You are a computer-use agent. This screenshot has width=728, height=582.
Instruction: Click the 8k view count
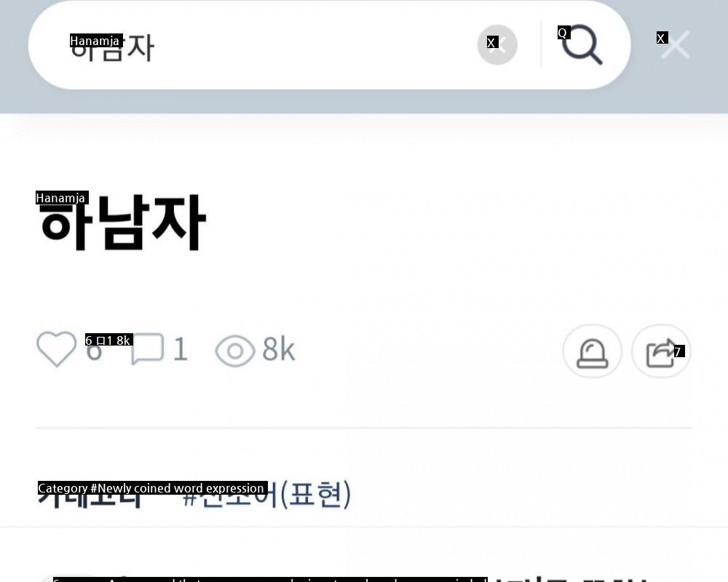(279, 349)
